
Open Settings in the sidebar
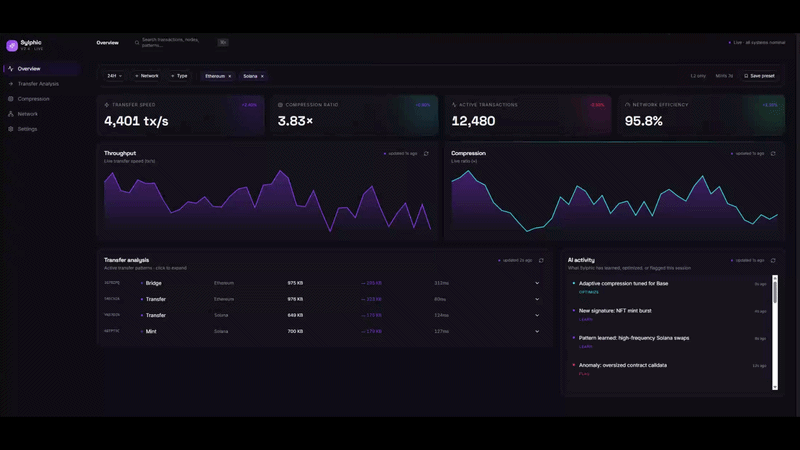tap(42, 129)
